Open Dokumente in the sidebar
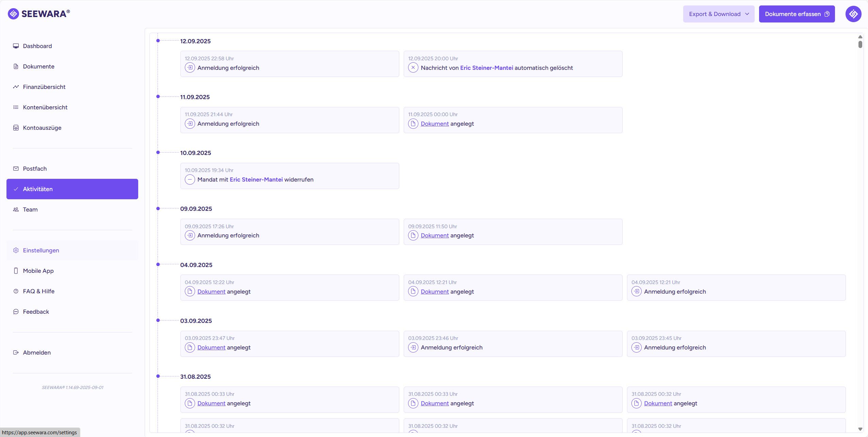 (x=38, y=66)
